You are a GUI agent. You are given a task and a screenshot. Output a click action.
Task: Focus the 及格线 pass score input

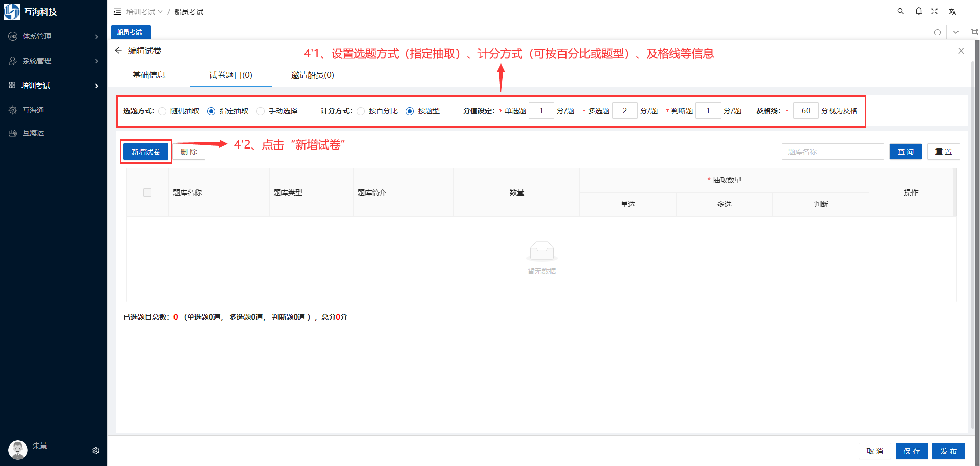(806, 111)
